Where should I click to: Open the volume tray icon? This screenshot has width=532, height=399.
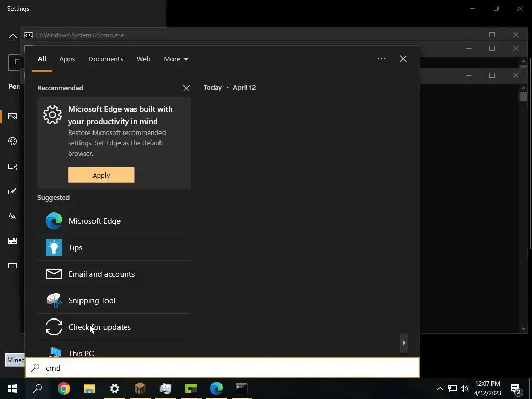pyautogui.click(x=464, y=389)
